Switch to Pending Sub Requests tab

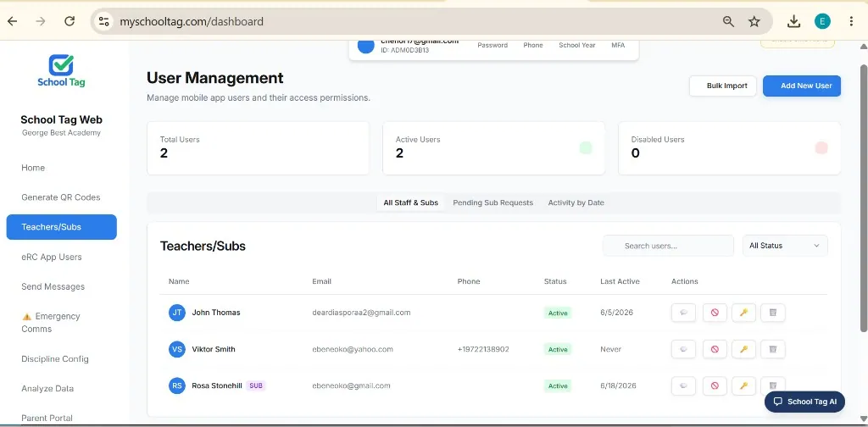pos(492,202)
